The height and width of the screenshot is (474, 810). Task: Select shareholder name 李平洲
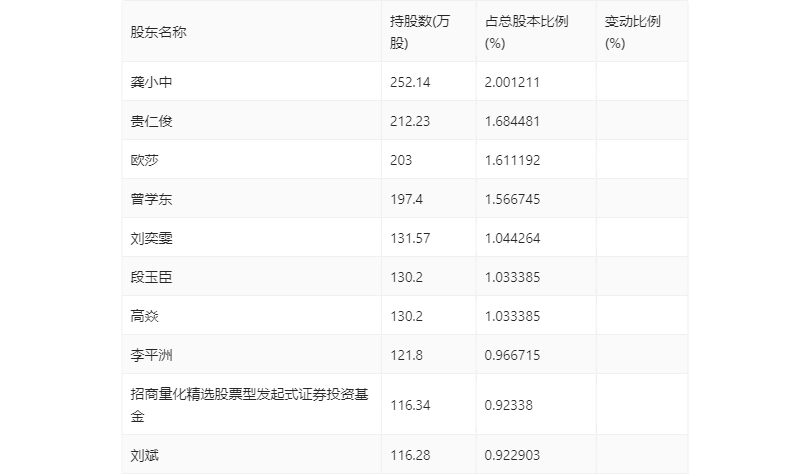tap(145, 355)
